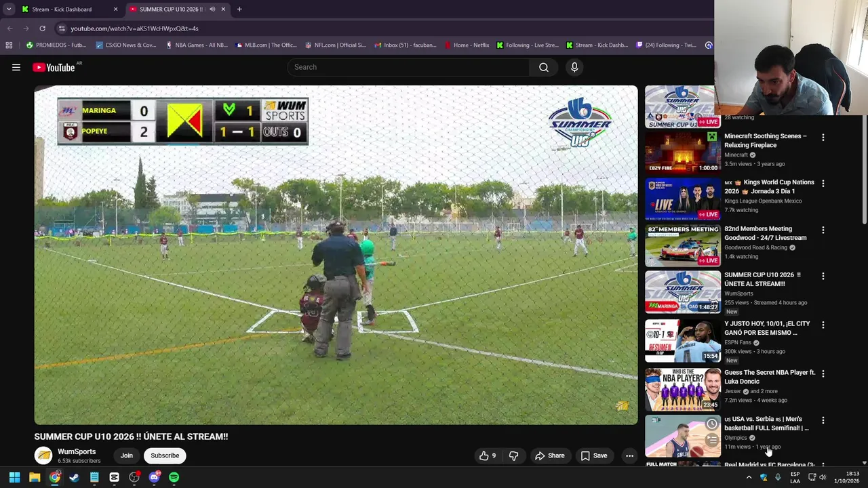Focus the YouTube Search input field
Screen dimensions: 868x488
[408, 67]
